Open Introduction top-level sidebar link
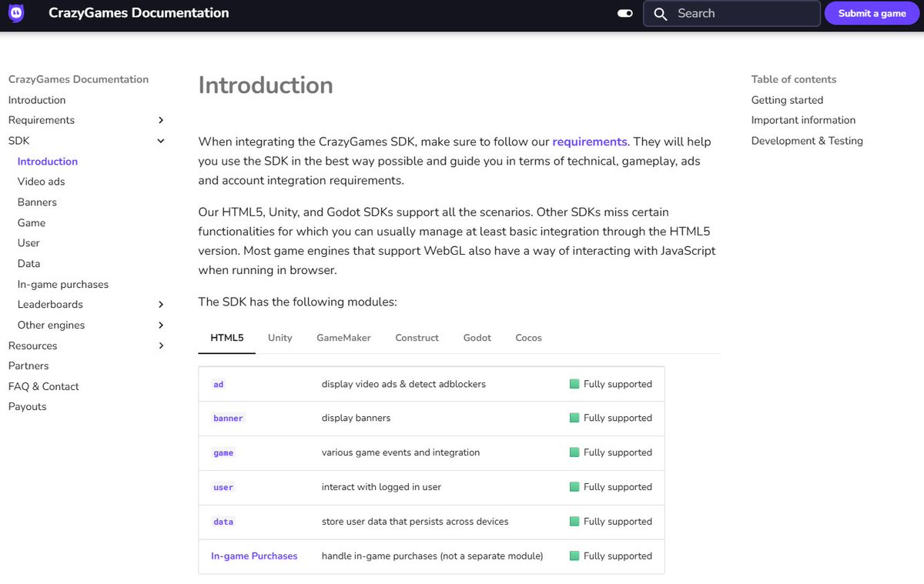 coord(37,100)
